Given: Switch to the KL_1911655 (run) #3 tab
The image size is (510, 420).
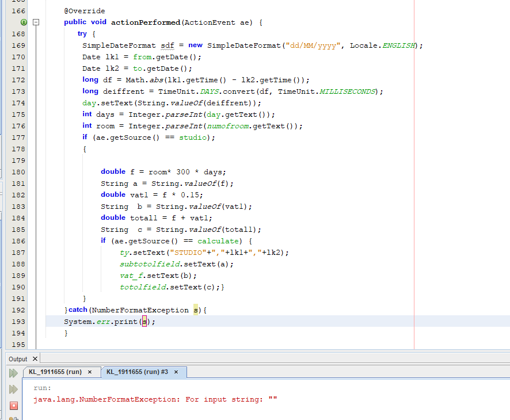Looking at the screenshot, I should (137, 372).
